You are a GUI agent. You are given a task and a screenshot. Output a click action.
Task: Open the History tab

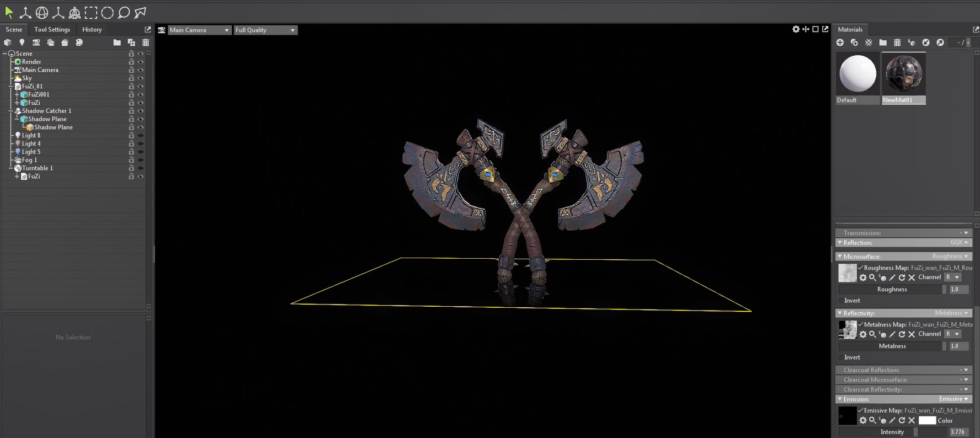[x=92, y=29]
